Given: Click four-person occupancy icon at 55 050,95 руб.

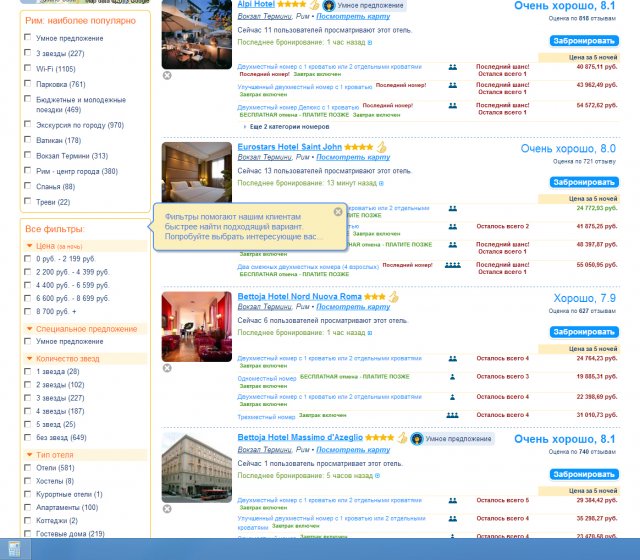Looking at the screenshot, I should click(x=453, y=265).
